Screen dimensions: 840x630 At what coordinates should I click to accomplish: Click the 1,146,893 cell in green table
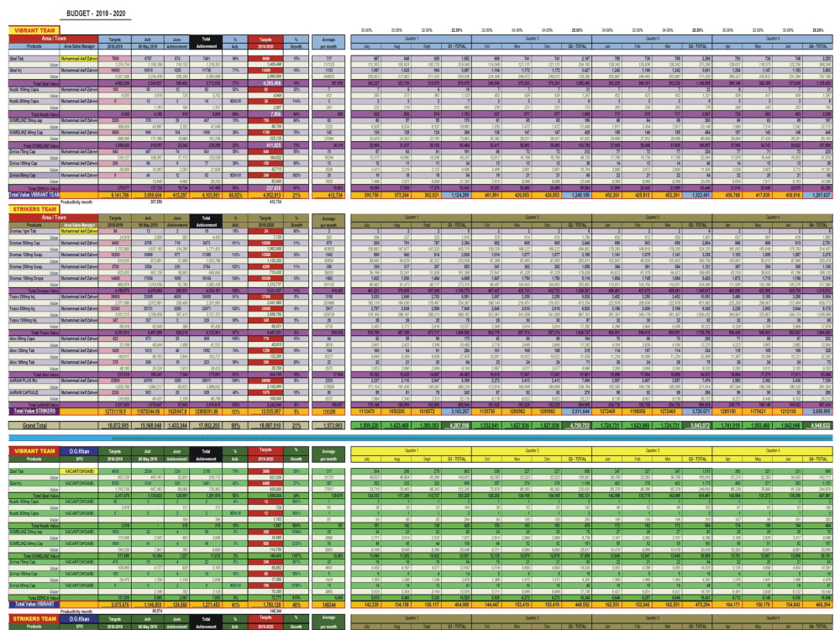[x=147, y=604]
